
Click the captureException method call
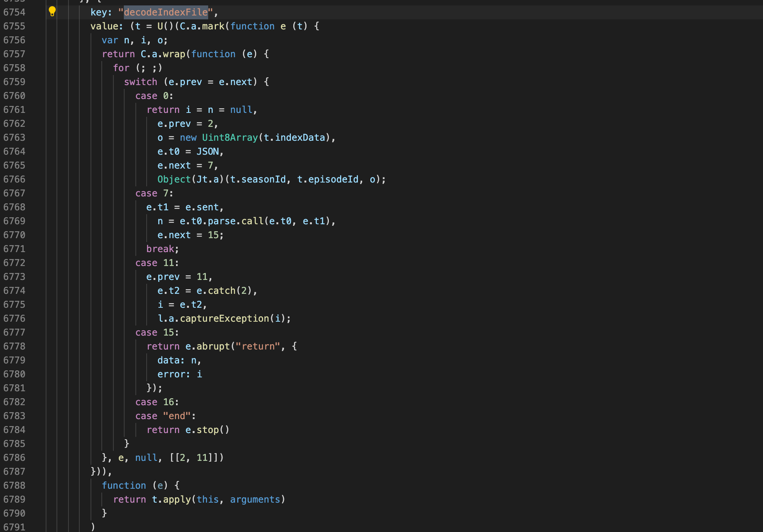tap(224, 319)
